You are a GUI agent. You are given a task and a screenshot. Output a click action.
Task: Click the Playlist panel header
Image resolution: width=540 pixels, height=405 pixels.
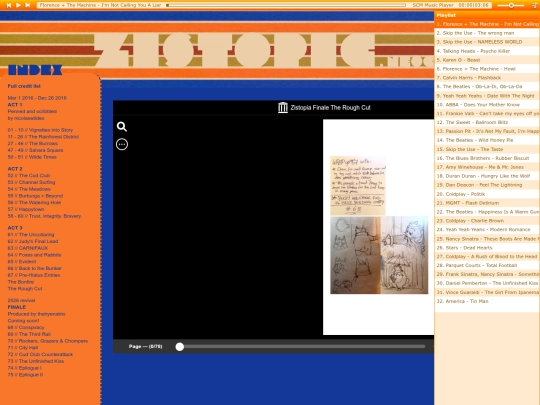pos(487,15)
